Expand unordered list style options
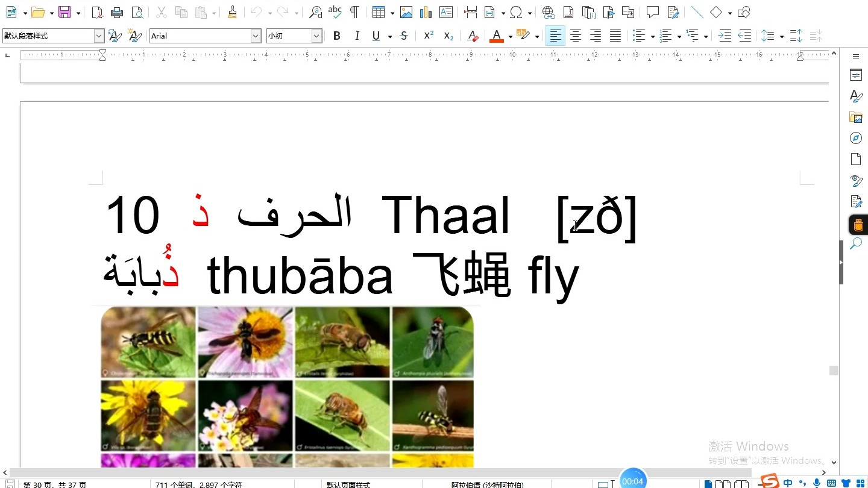The width and height of the screenshot is (868, 488). [x=653, y=37]
